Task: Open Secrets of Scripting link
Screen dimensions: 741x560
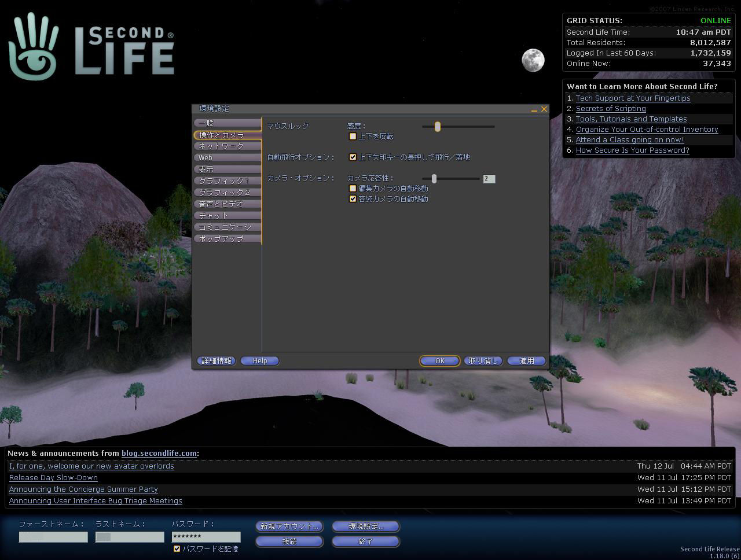Action: 611,109
